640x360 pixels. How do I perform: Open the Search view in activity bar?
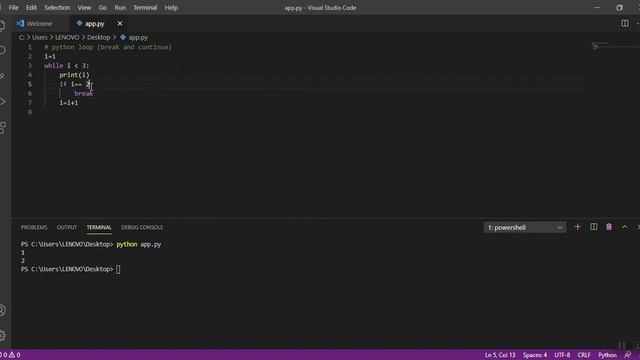(2, 50)
